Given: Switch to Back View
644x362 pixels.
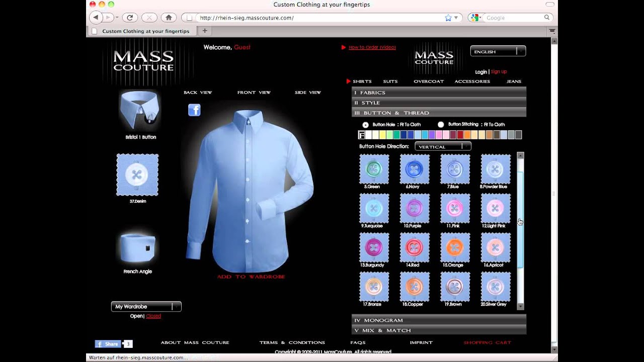Looking at the screenshot, I should (198, 93).
